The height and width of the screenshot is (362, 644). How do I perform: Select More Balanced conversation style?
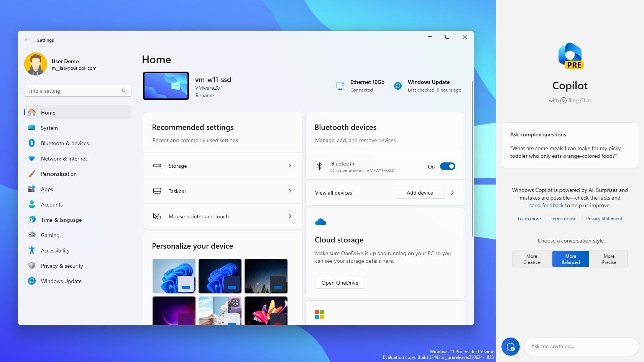pyautogui.click(x=571, y=259)
